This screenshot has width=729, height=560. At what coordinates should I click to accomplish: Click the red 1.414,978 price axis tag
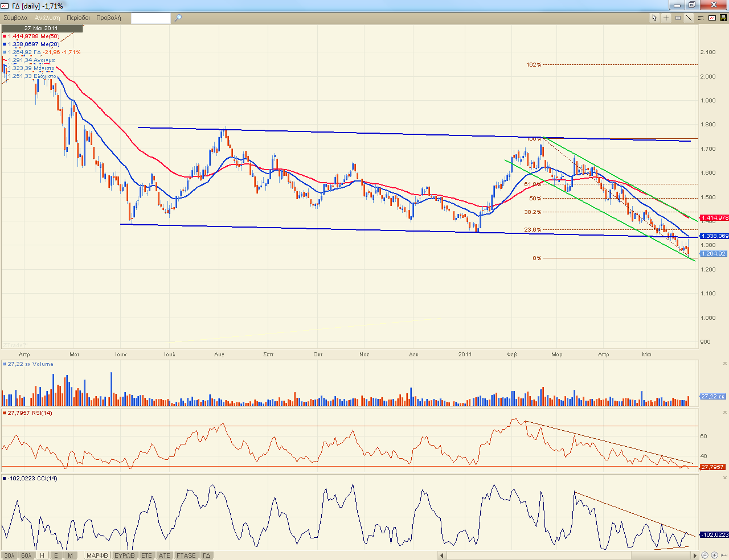tap(714, 218)
